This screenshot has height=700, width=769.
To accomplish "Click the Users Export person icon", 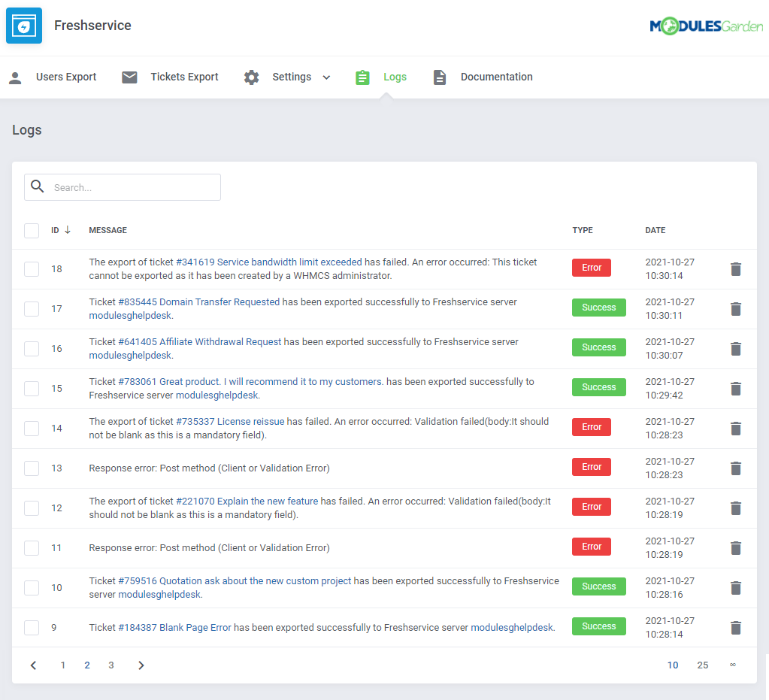I will click(x=15, y=77).
